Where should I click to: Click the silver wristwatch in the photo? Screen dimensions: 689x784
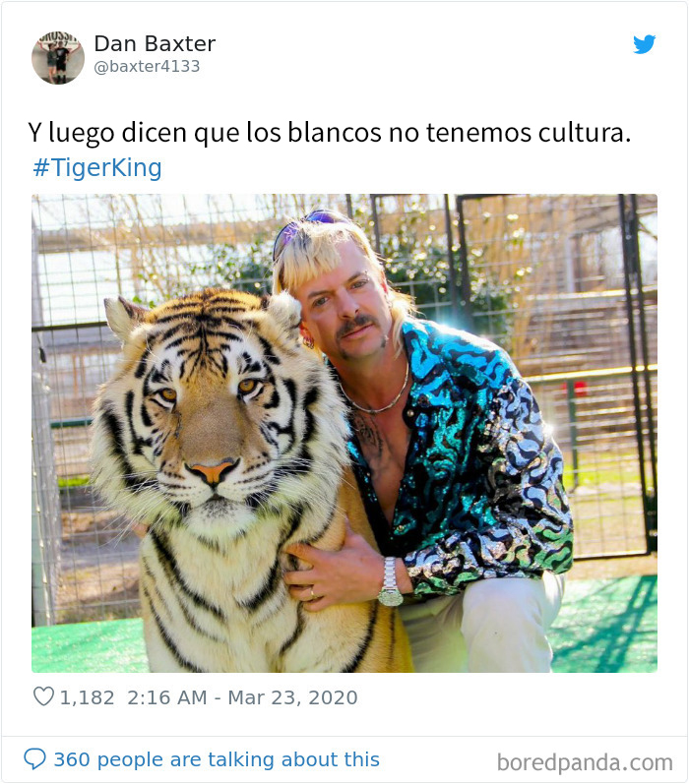tap(390, 582)
